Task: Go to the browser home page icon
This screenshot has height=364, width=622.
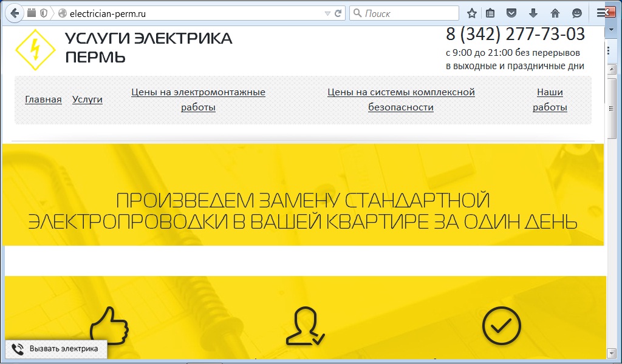Action: coord(555,13)
